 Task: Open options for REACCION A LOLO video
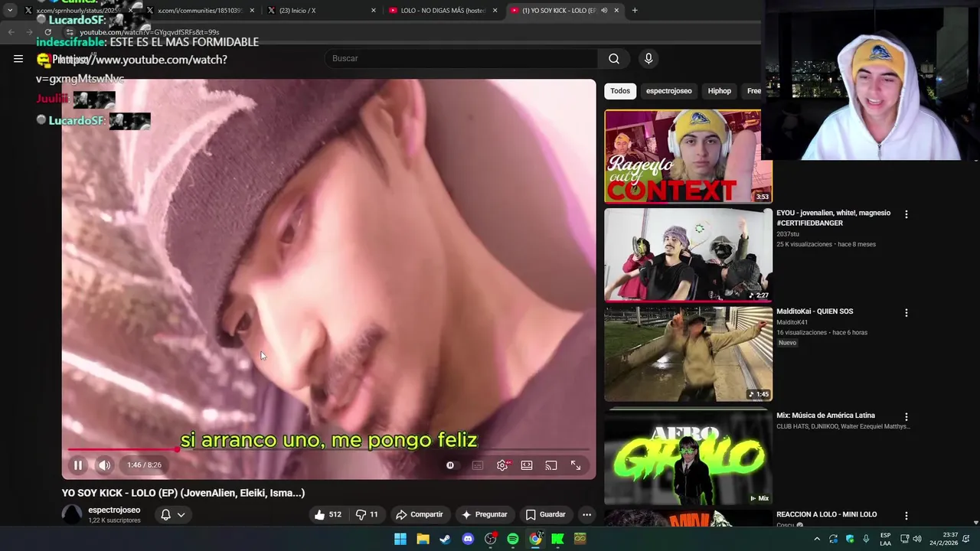click(x=906, y=516)
